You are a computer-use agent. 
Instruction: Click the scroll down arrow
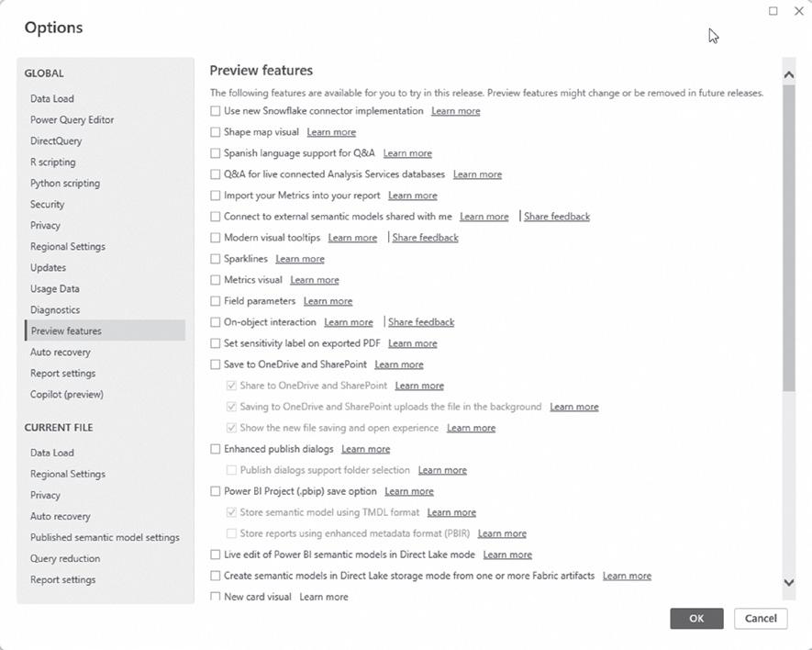(789, 582)
